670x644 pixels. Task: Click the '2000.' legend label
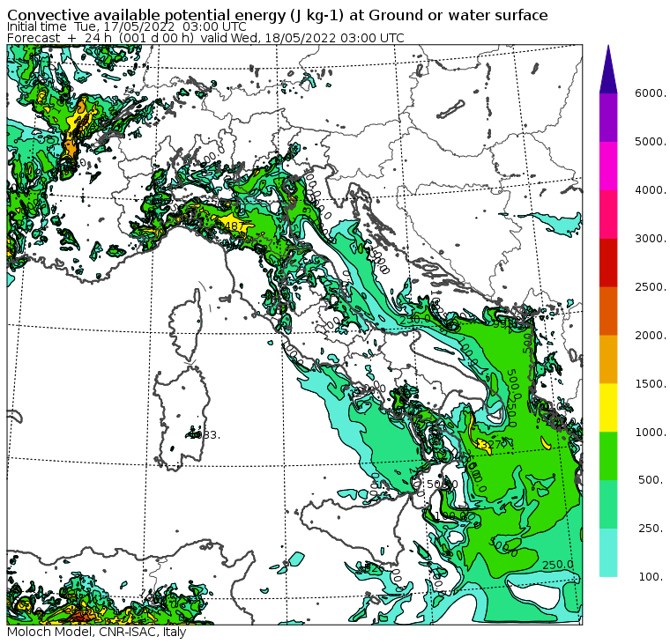click(651, 336)
